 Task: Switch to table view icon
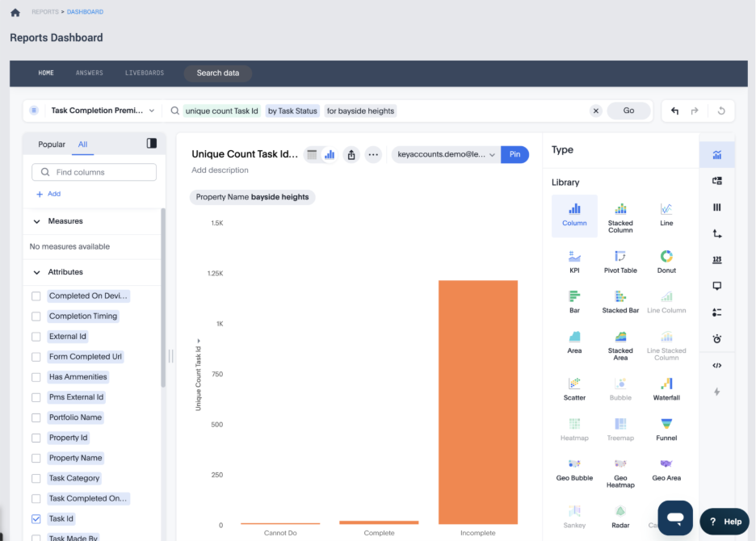(312, 154)
